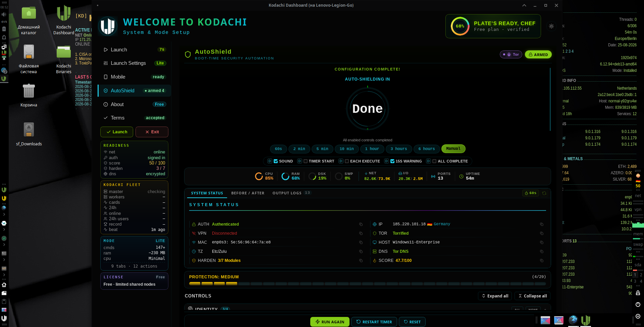Enable the EACH EXECUTE checkbox
This screenshot has height=327, width=644.
click(347, 161)
